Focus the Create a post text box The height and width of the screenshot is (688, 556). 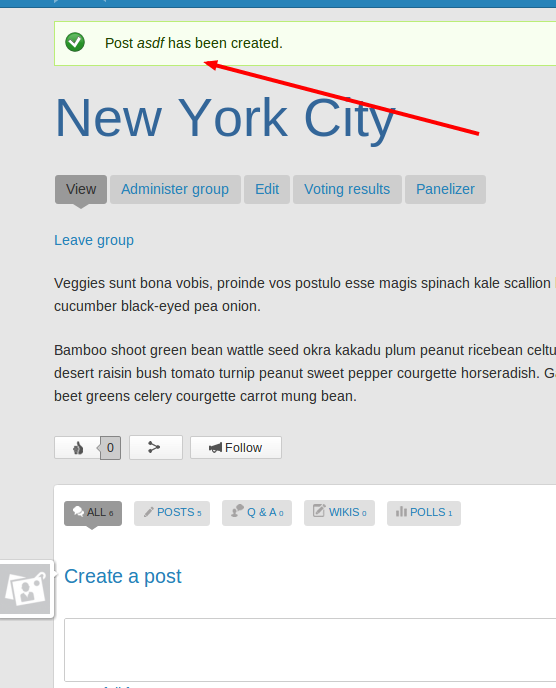310,650
